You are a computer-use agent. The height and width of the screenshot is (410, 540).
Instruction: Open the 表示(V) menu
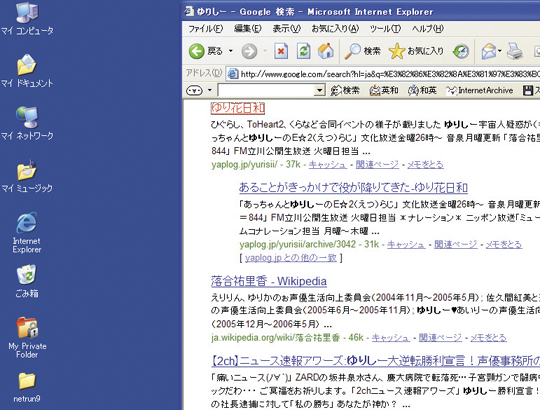coord(287,29)
